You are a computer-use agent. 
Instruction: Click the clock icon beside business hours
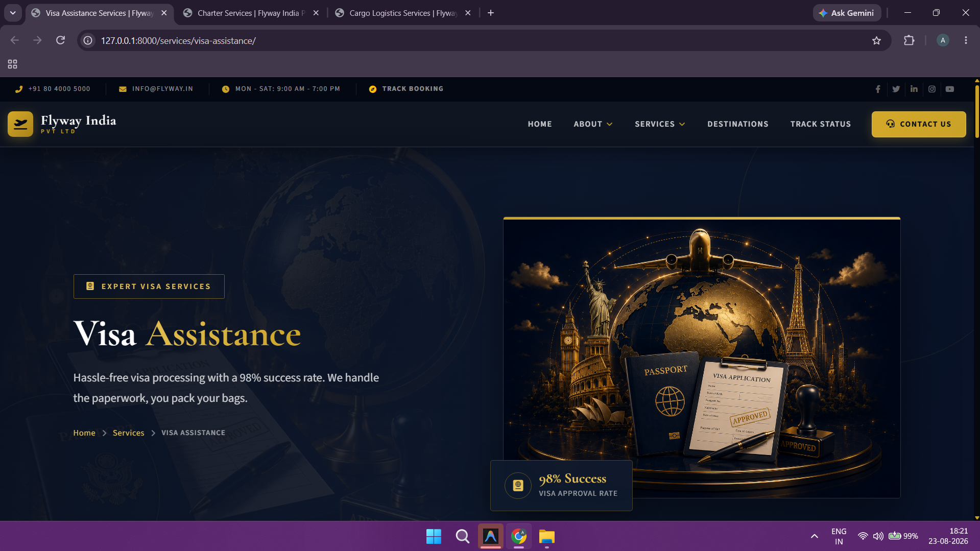(225, 89)
